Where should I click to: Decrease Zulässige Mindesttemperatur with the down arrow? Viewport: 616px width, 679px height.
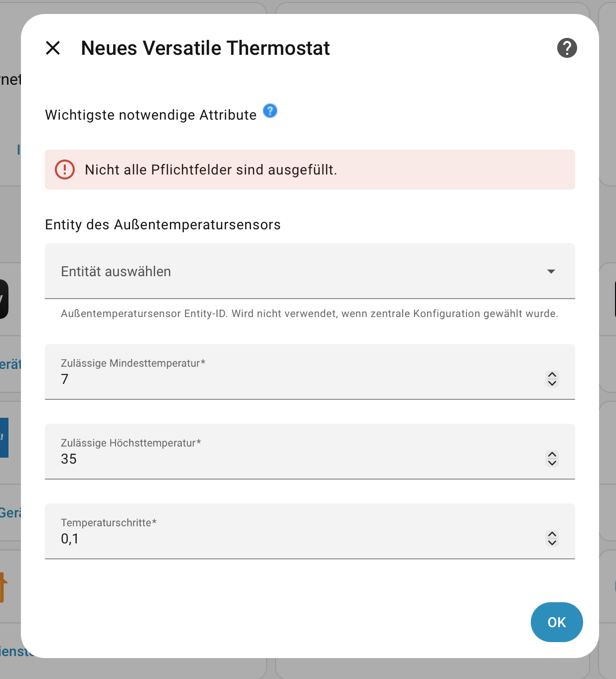[552, 383]
